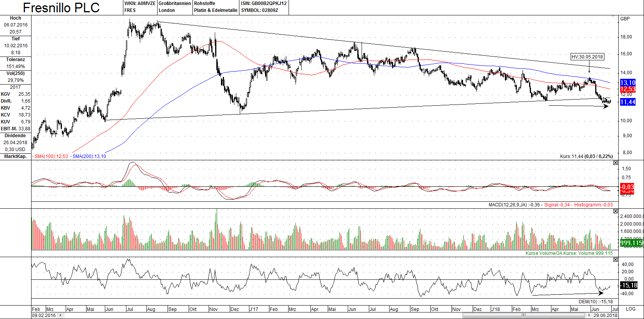Viewport: 644px width, 319px height.
Task: Click the Tief header in the sidebar
Action: coord(15,39)
